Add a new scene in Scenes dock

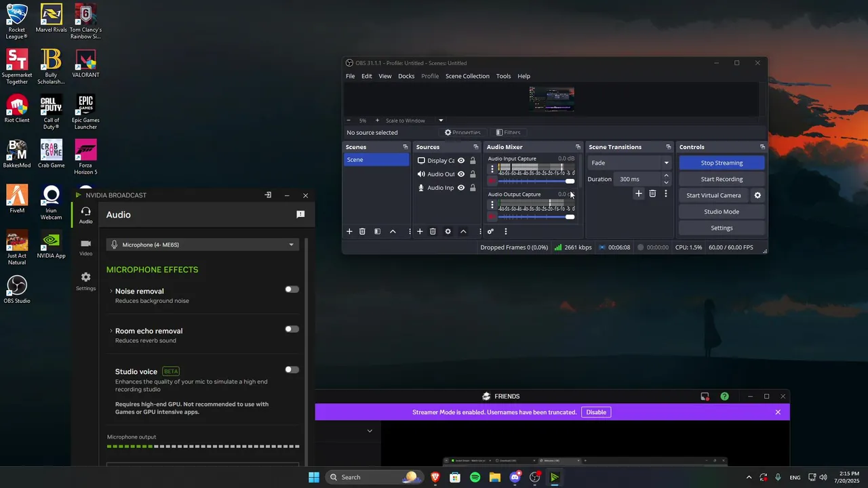349,232
